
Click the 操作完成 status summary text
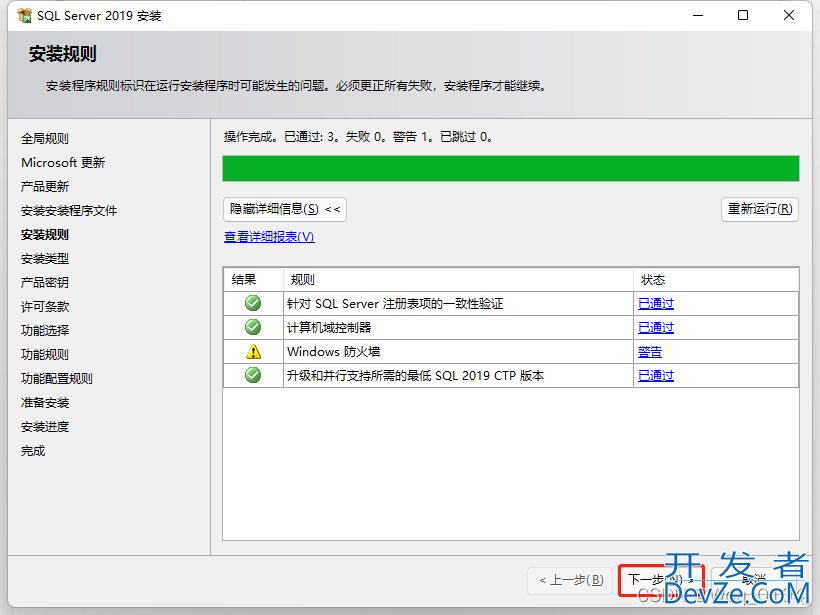pos(358,137)
